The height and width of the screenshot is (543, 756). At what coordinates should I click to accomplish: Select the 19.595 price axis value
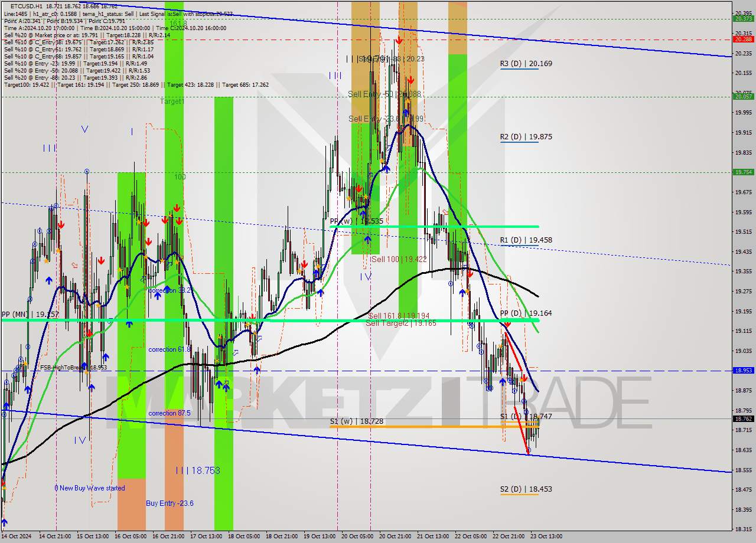click(743, 212)
